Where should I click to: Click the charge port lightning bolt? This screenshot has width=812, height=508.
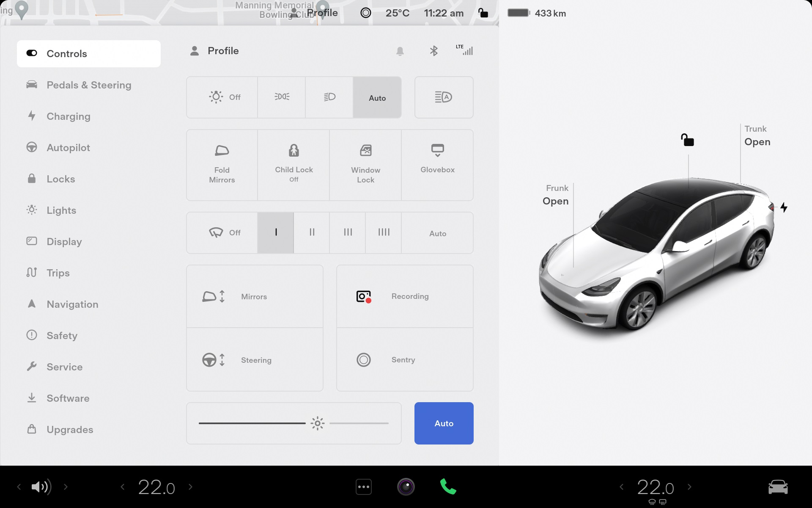pos(784,207)
